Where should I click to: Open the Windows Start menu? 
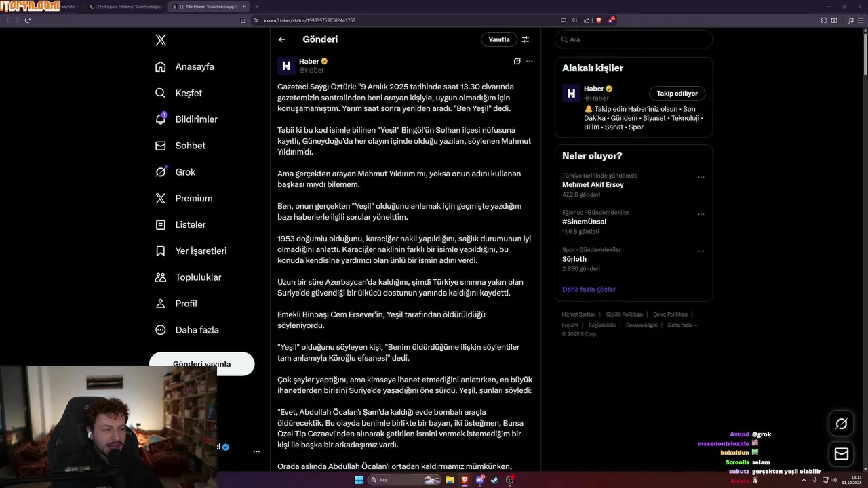tap(359, 480)
